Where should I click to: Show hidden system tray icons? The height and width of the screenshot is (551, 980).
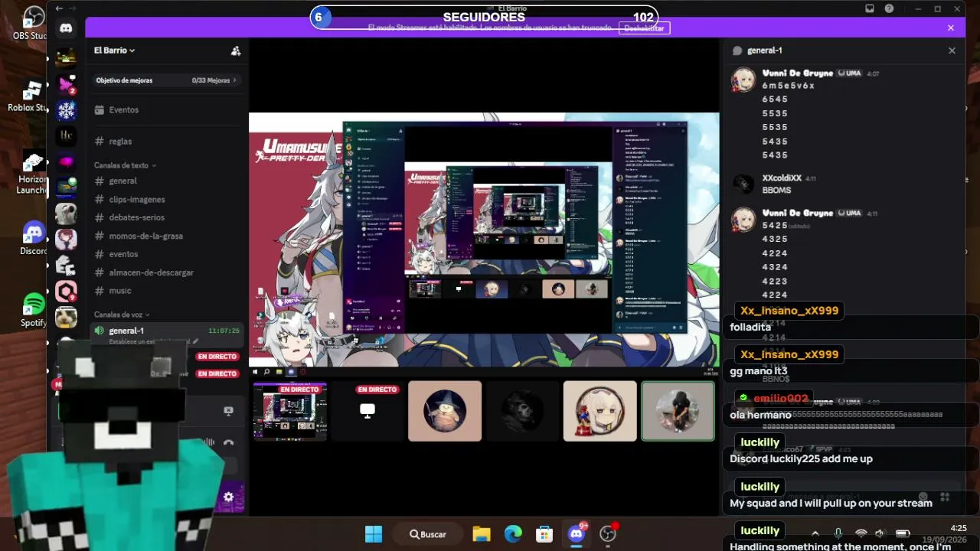815,533
